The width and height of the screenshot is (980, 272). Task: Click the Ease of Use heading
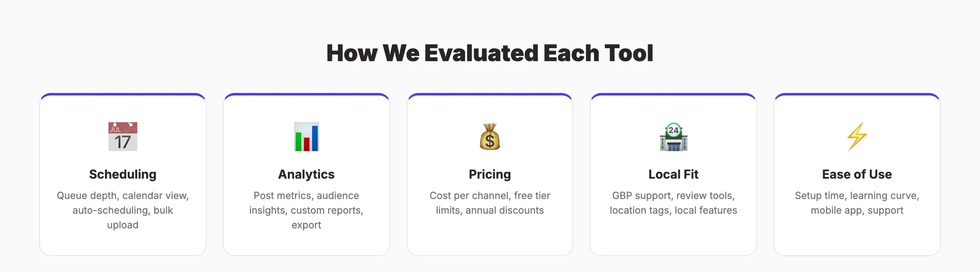pyautogui.click(x=857, y=174)
